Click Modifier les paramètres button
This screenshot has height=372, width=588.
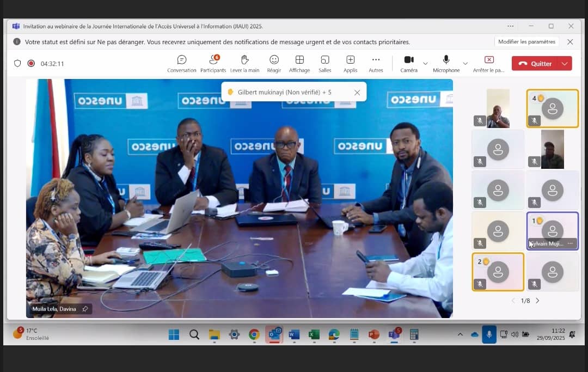[x=526, y=42]
